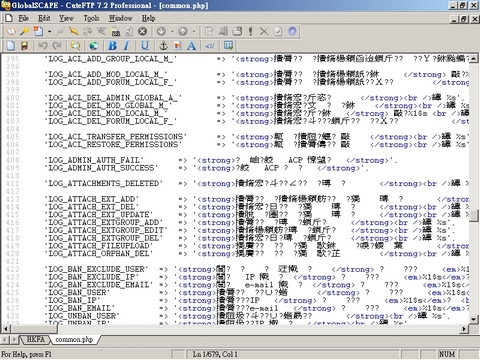The width and height of the screenshot is (480, 360).
Task: Open the Window menu
Action: (120, 18)
